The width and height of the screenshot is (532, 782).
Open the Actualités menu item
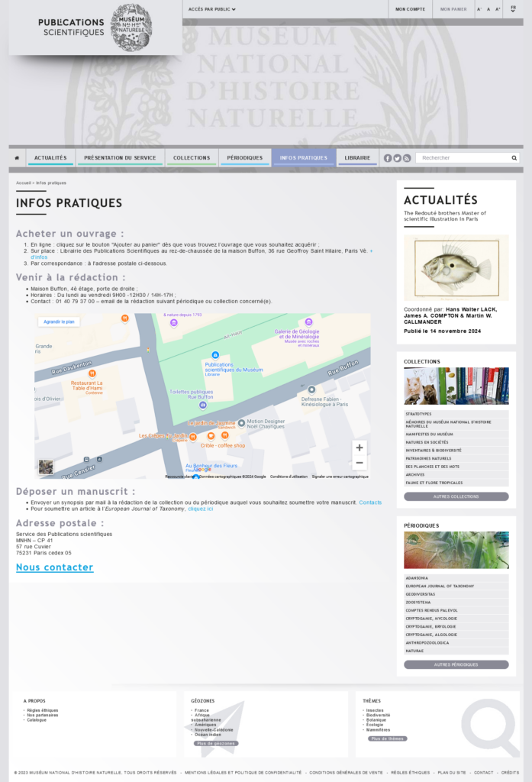[50, 158]
